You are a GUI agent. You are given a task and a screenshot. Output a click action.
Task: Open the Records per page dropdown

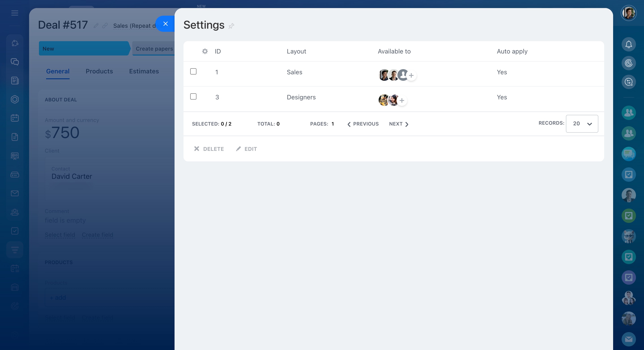(582, 124)
